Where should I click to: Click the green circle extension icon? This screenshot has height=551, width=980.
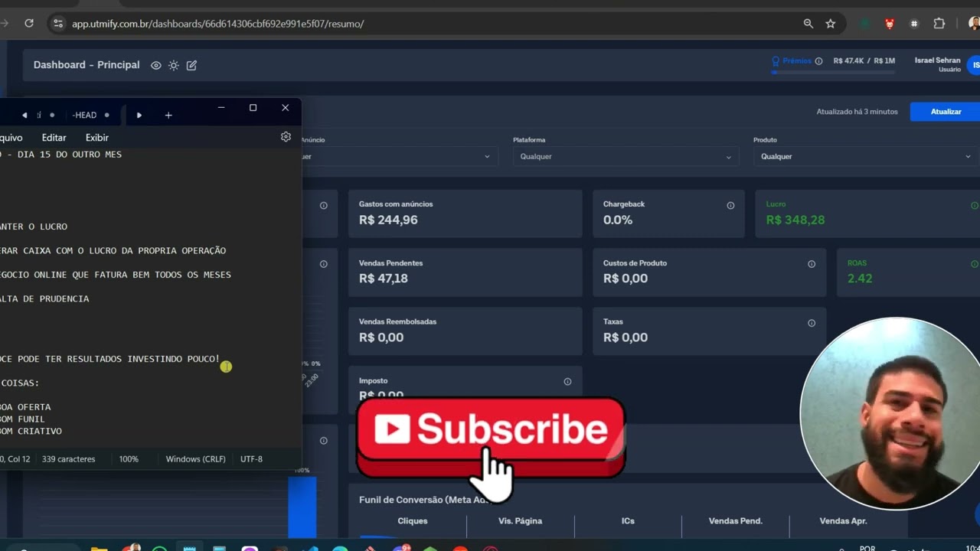click(x=864, y=24)
